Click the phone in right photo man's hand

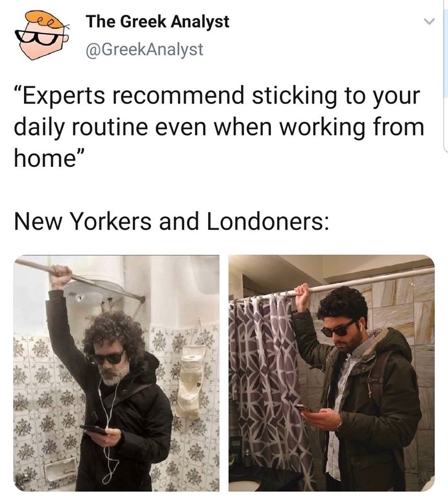click(304, 408)
